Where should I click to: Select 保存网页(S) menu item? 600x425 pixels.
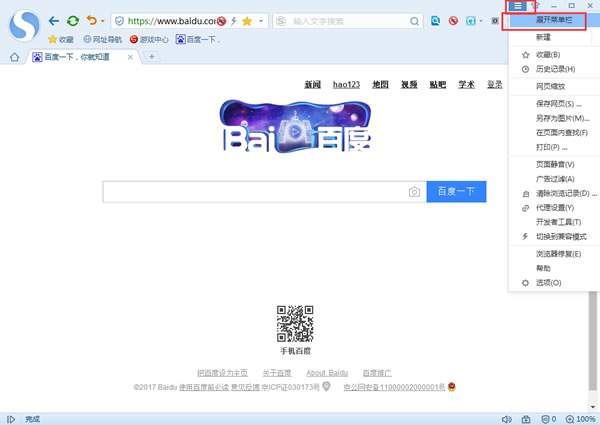[554, 104]
